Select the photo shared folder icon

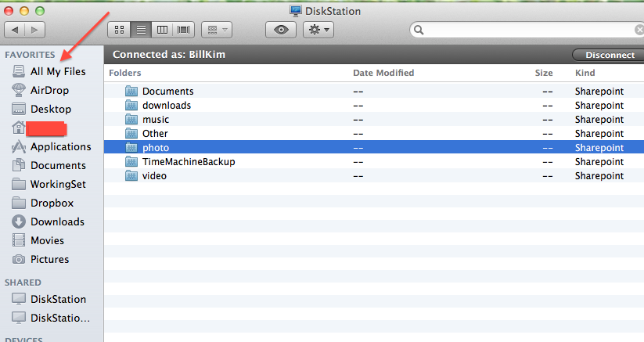tap(131, 147)
